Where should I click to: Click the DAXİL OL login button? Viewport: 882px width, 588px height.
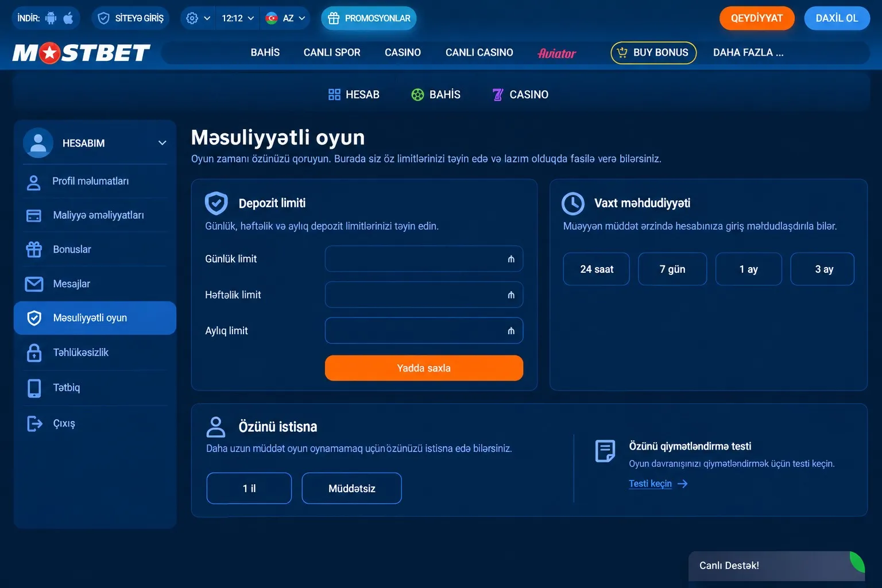click(837, 18)
